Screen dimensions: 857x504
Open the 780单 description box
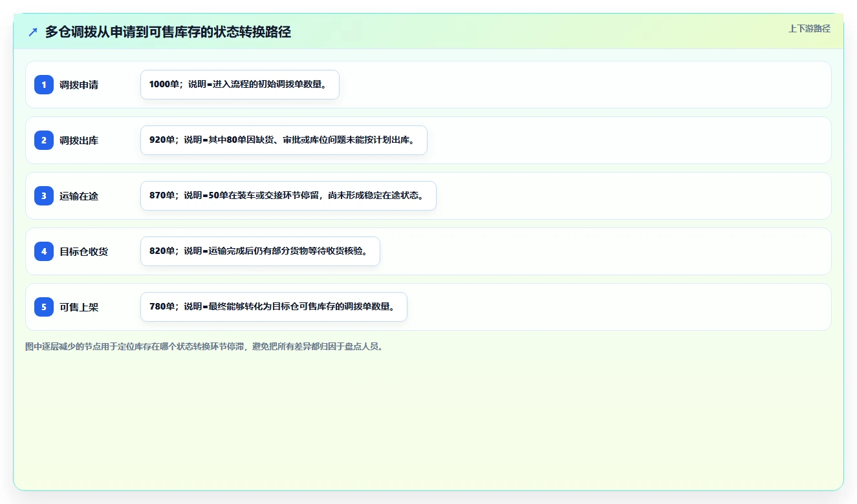click(x=274, y=307)
